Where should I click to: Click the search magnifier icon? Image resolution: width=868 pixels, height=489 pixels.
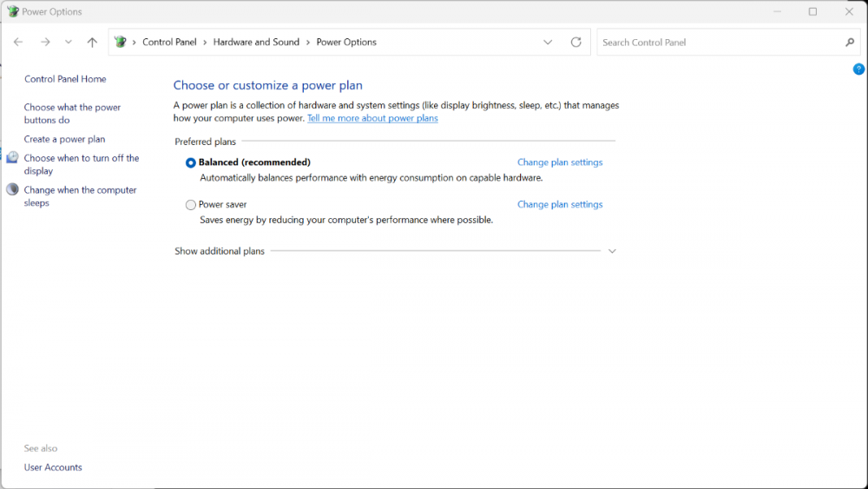coord(850,43)
